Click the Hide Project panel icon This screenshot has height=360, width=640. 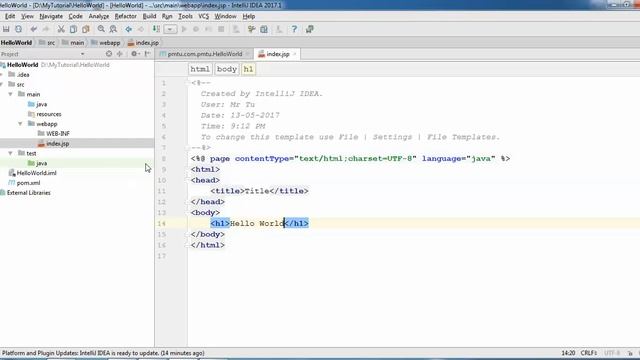(147, 54)
